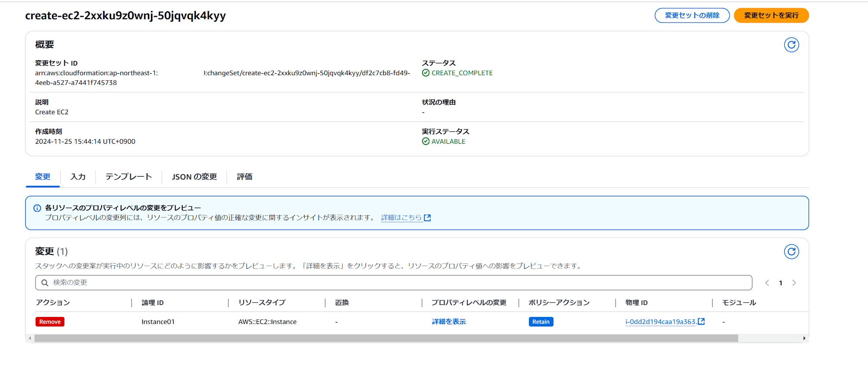This screenshot has width=868, height=366.
Task: Click page number 1 in pagination
Action: point(780,283)
